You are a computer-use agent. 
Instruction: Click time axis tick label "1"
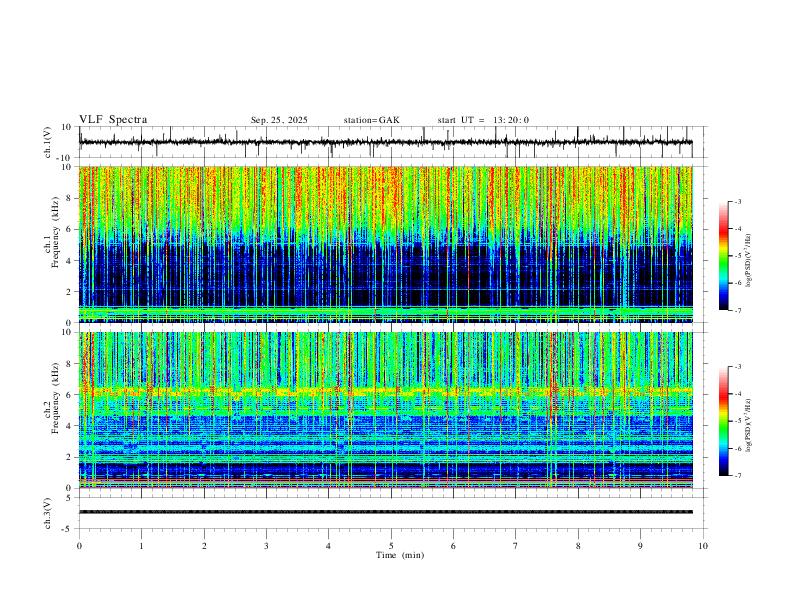pyautogui.click(x=141, y=546)
